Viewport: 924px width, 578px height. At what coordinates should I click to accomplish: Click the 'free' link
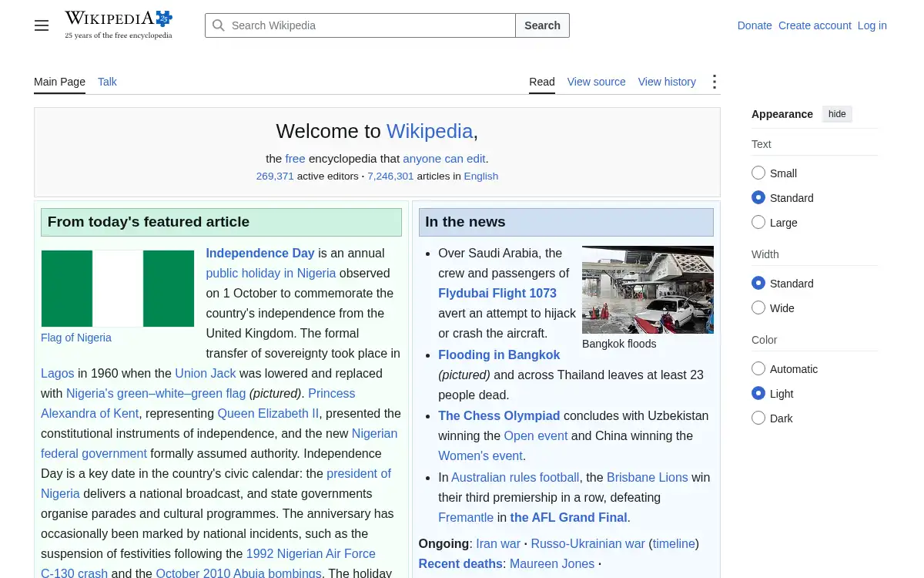[x=295, y=159]
